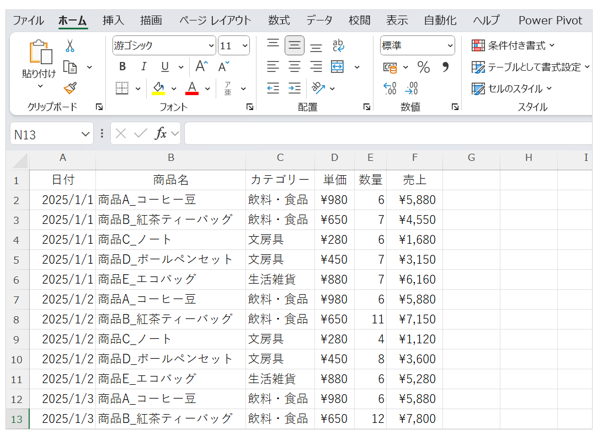Click the formula bar input field

(389, 134)
